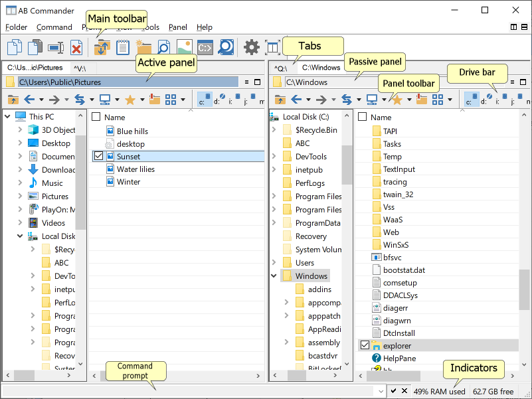
Task: Toggle horizontal panel split icon at top right
Action: click(524, 27)
